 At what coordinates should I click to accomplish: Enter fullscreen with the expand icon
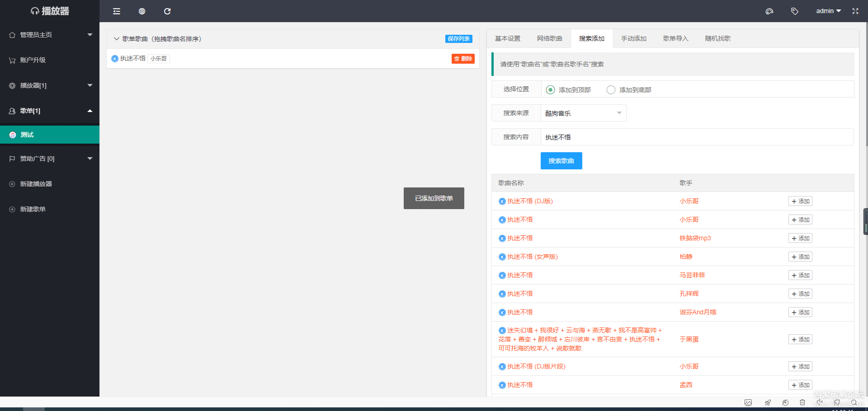855,11
